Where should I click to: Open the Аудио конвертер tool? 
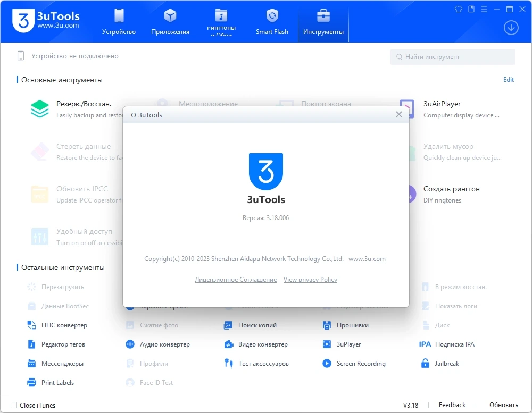[158, 344]
